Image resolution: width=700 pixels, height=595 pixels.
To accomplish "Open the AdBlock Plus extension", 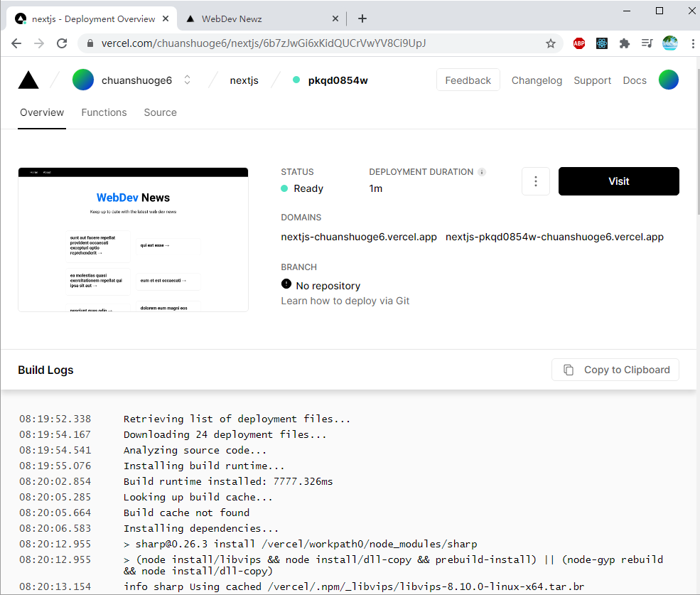I will 579,43.
